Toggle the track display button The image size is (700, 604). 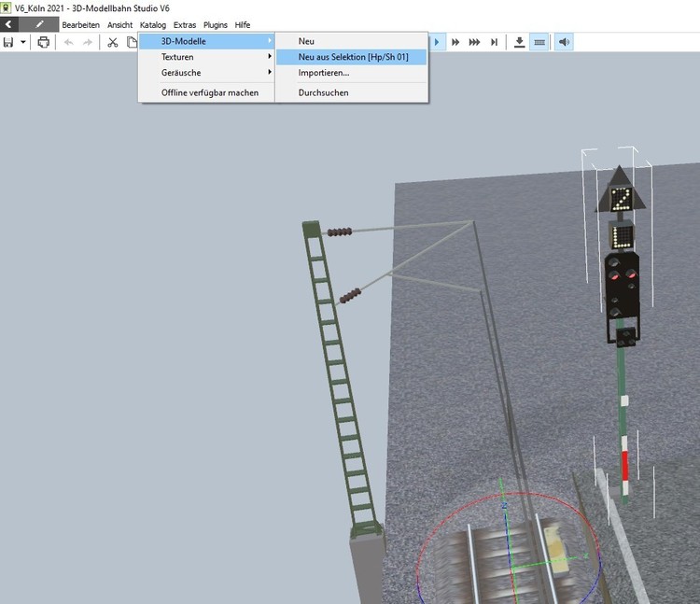(x=539, y=42)
